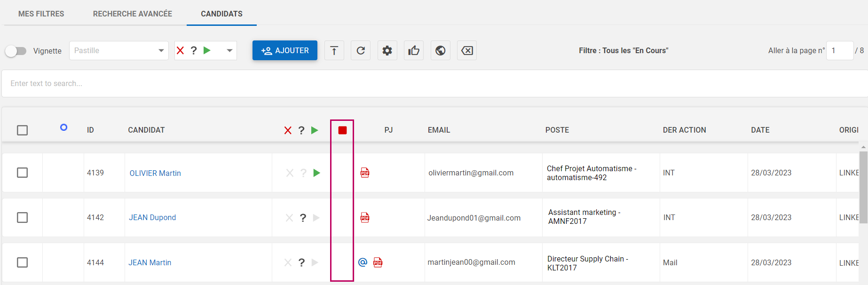The height and width of the screenshot is (285, 868).
Task: Open the PDF attachment for OLIVIER Martin
Action: (365, 173)
